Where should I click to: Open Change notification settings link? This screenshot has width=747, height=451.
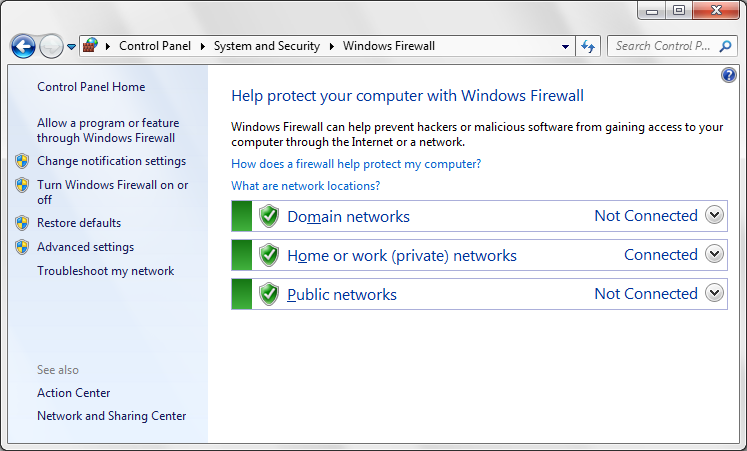[111, 161]
